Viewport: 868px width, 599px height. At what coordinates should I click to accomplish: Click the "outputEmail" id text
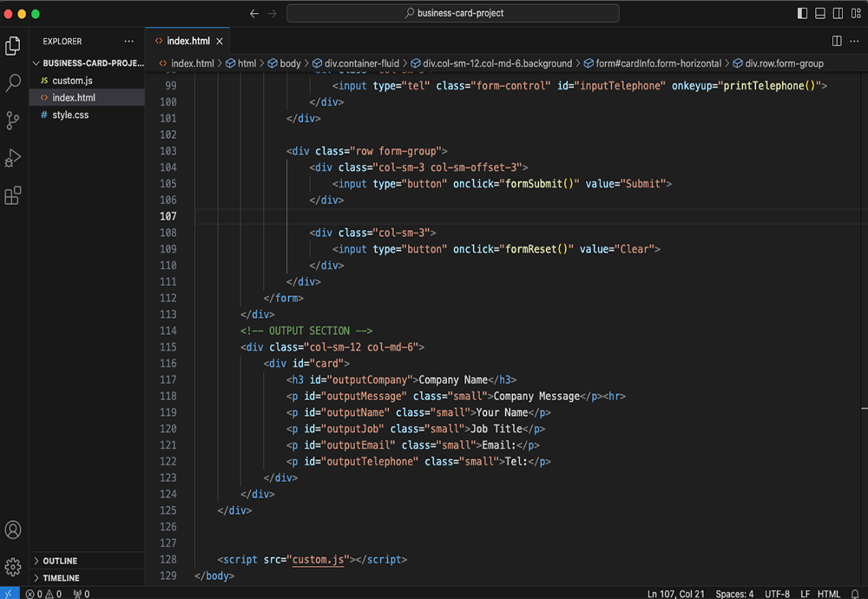[x=358, y=445]
